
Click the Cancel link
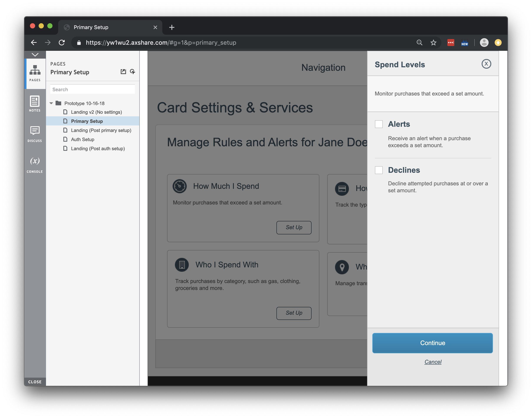pos(433,362)
